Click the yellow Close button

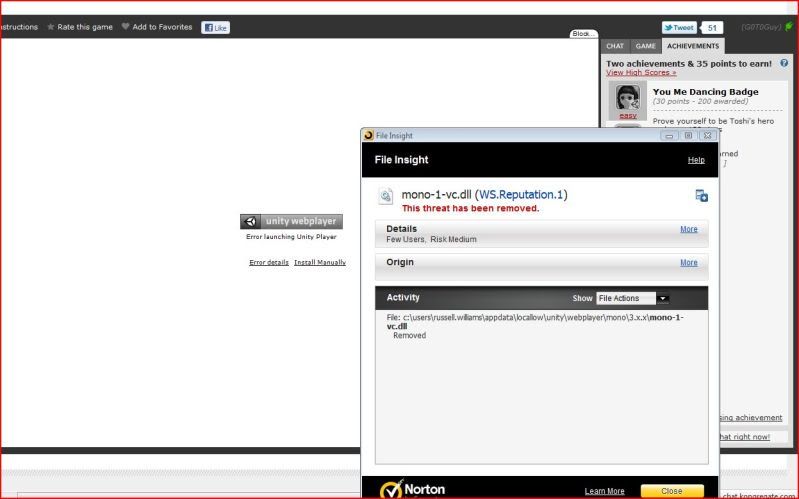point(672,491)
